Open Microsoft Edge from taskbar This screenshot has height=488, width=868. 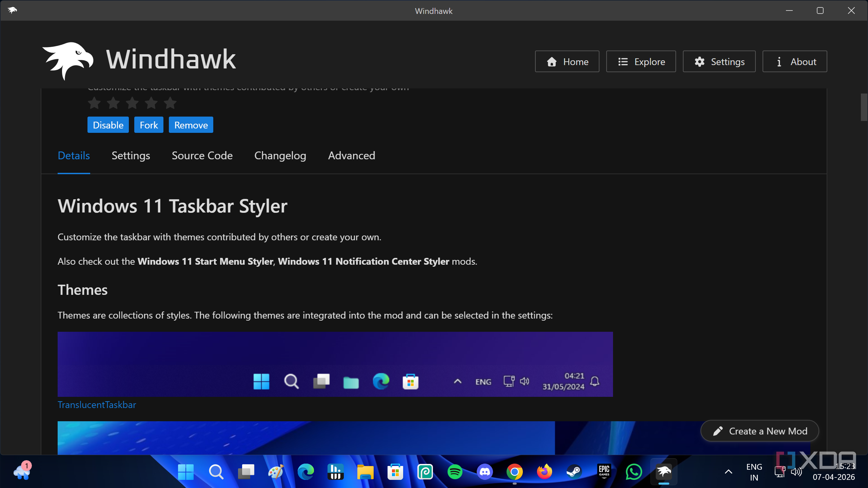pos(305,472)
